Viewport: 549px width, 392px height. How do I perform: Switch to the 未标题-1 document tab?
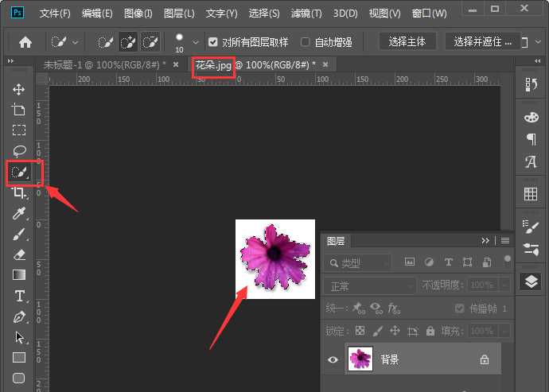[103, 64]
